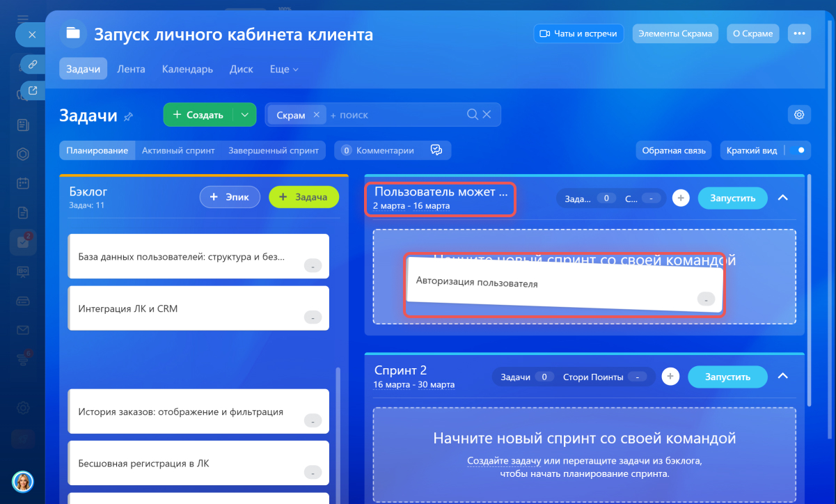Switch to the Календарь tab
The height and width of the screenshot is (504, 836).
(187, 70)
